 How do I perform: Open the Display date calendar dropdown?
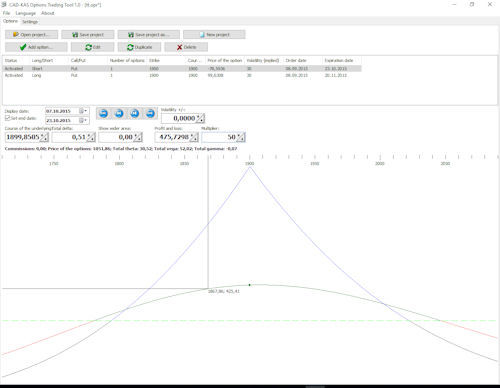(83, 111)
